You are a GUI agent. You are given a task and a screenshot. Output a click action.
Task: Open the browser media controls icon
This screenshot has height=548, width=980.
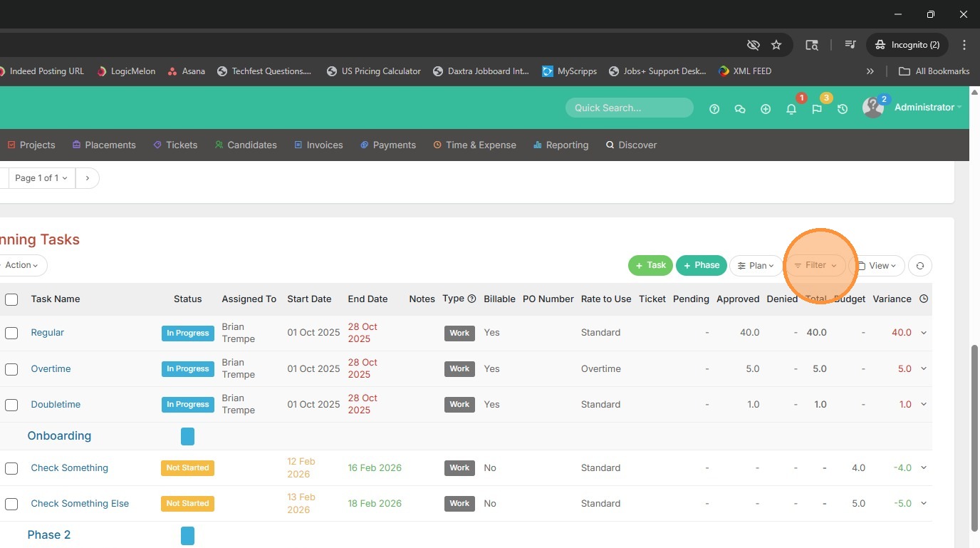(850, 45)
